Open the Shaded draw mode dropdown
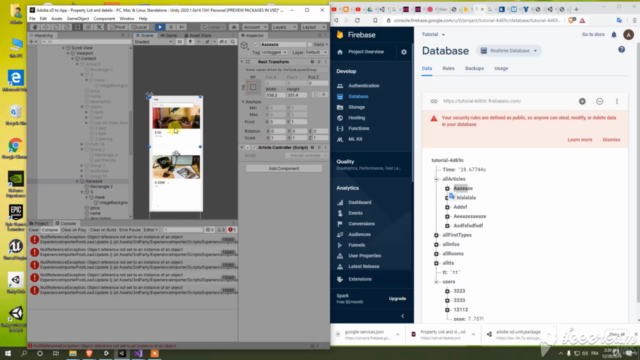The height and width of the screenshot is (360, 640). [x=153, y=42]
